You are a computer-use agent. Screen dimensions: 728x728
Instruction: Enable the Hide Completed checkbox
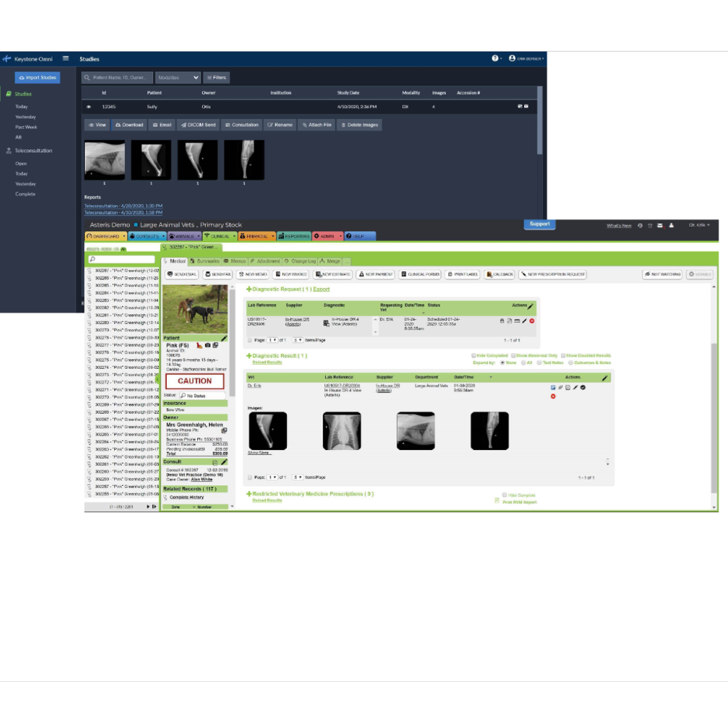point(474,356)
